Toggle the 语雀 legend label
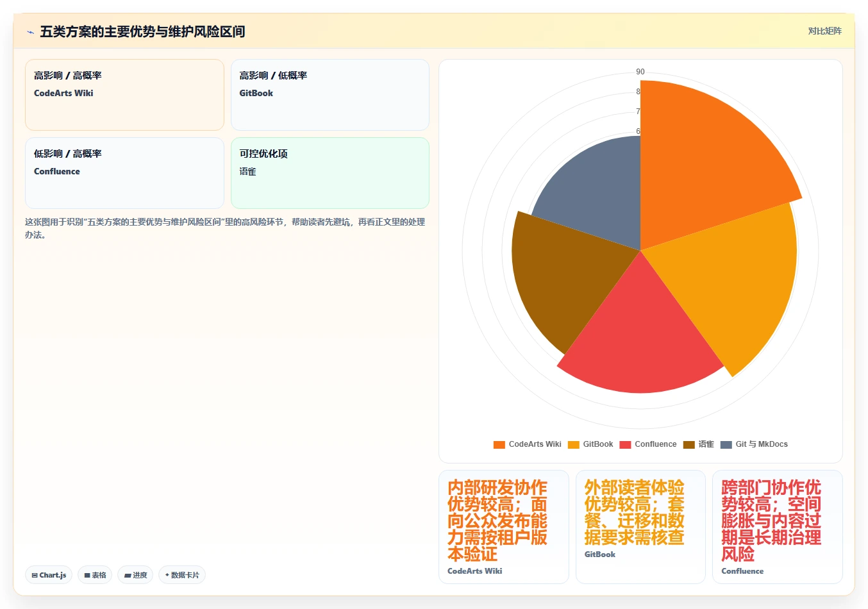868x609 pixels. [x=706, y=444]
